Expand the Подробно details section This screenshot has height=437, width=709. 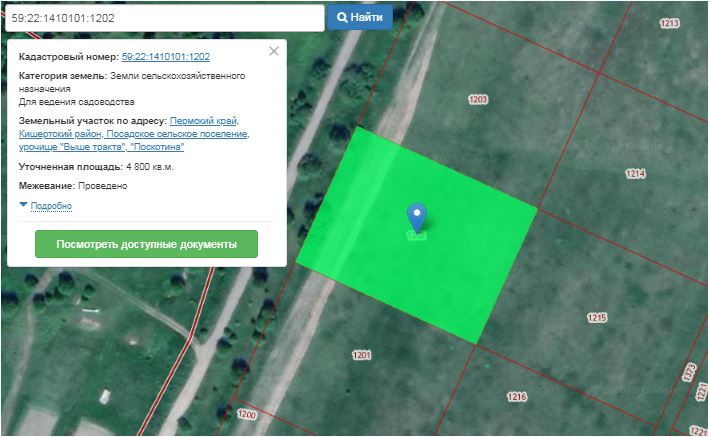[50, 205]
